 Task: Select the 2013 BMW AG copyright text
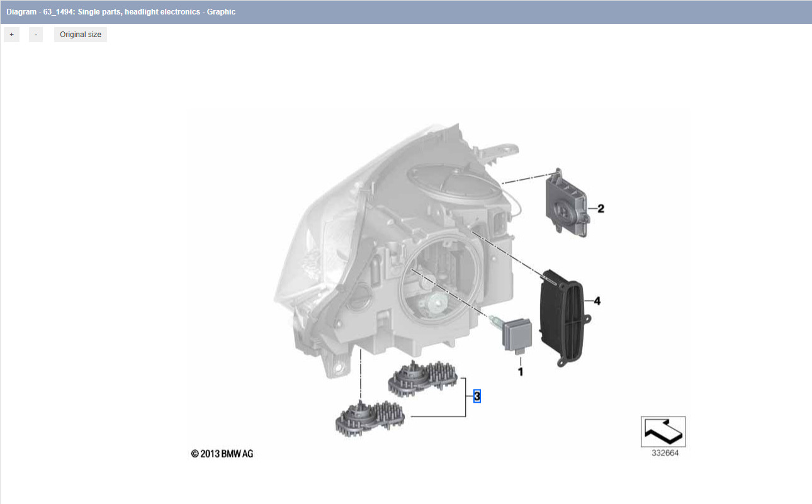click(x=222, y=453)
